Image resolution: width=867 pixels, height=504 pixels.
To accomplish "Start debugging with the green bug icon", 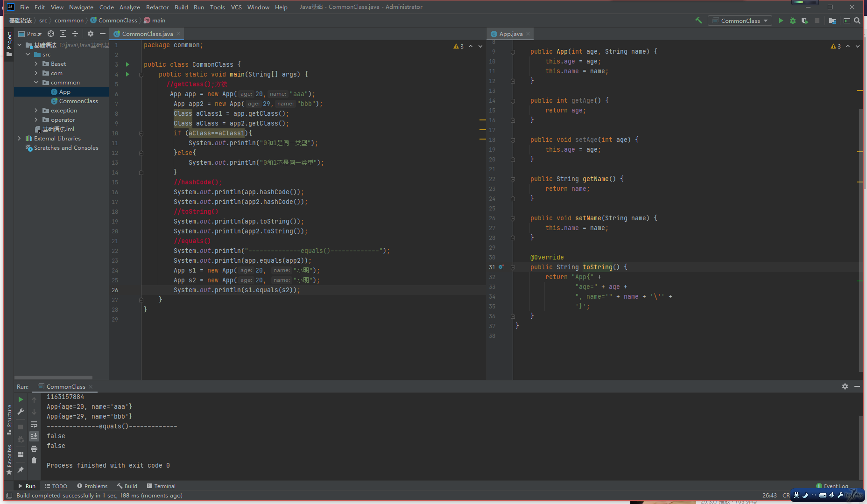I will click(x=792, y=21).
